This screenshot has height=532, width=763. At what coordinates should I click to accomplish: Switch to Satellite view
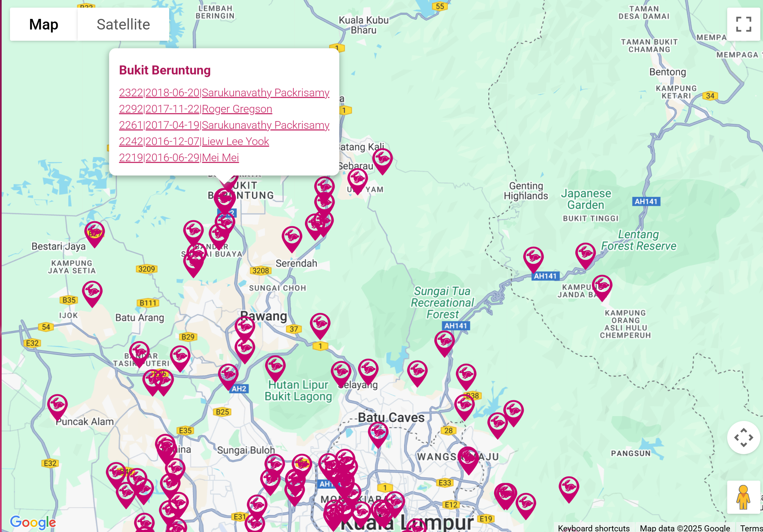[x=123, y=24]
